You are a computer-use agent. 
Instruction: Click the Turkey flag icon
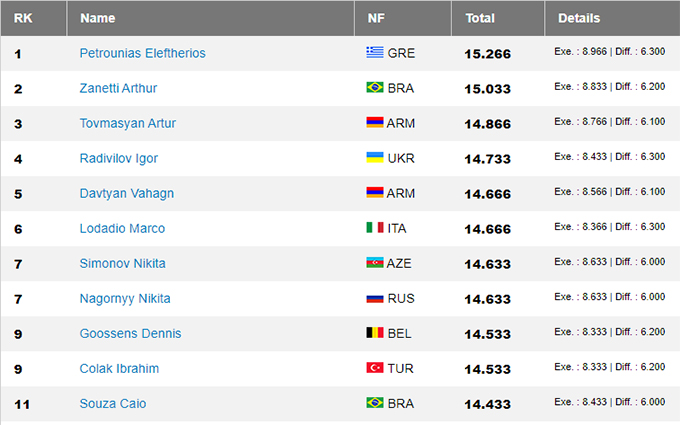point(375,368)
